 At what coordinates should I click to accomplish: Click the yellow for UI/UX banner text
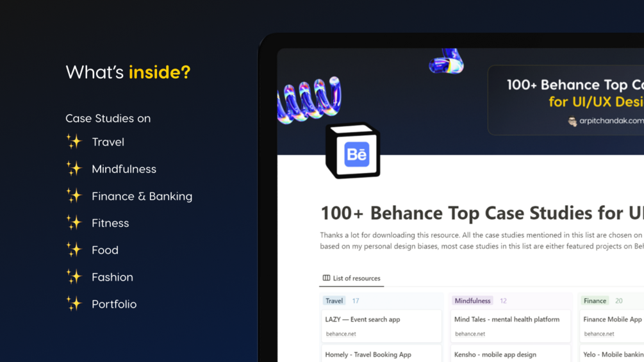pyautogui.click(x=596, y=101)
